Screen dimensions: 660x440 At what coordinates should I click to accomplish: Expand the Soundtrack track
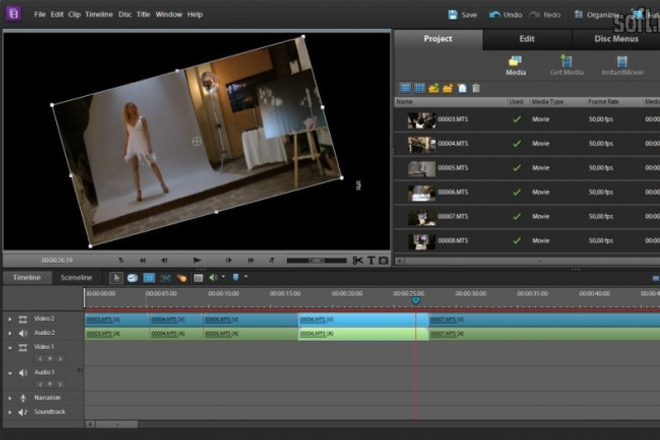tap(10, 412)
